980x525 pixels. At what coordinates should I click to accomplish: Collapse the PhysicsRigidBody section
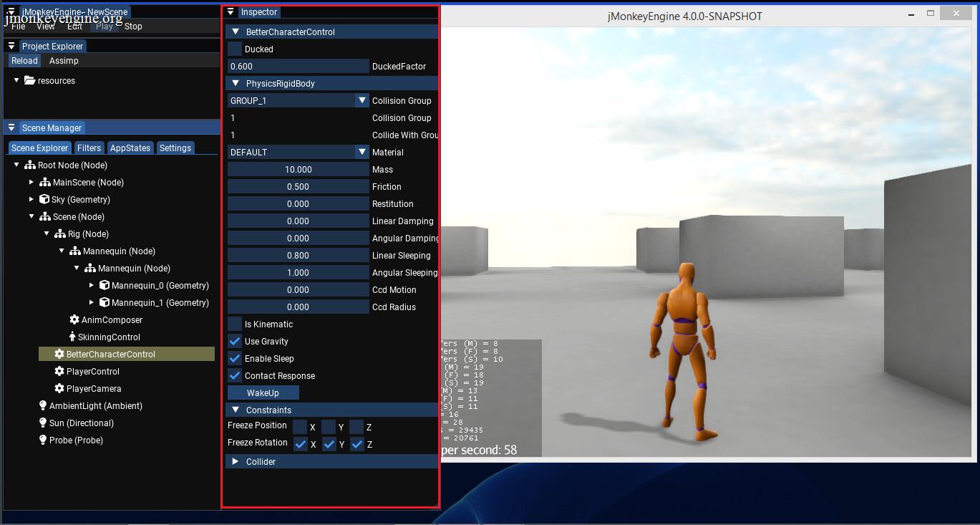236,83
